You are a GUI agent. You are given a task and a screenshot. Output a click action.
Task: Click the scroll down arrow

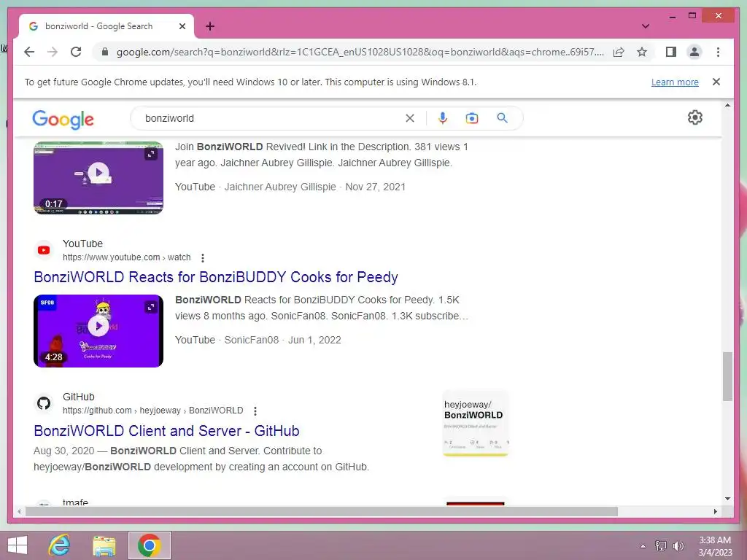pos(727,499)
